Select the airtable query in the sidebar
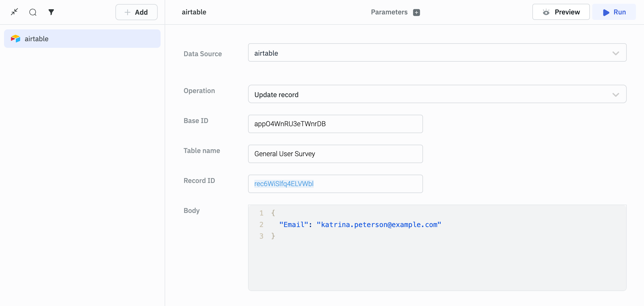 pos(82,39)
